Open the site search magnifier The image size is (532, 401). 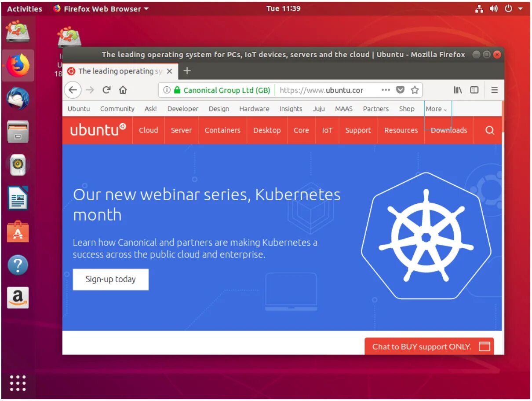[490, 130]
